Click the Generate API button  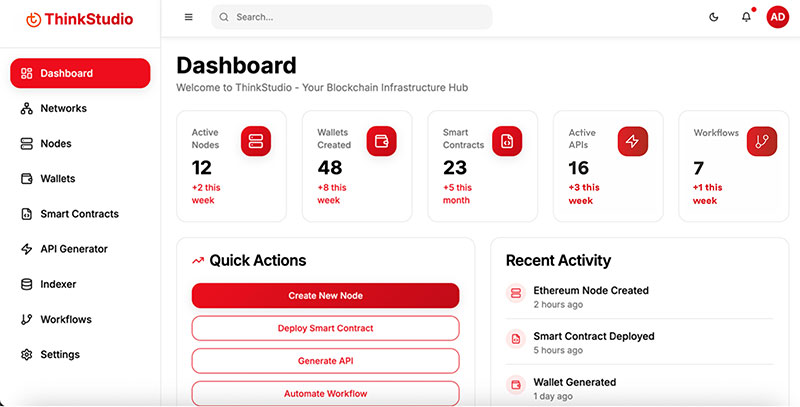pyautogui.click(x=325, y=361)
